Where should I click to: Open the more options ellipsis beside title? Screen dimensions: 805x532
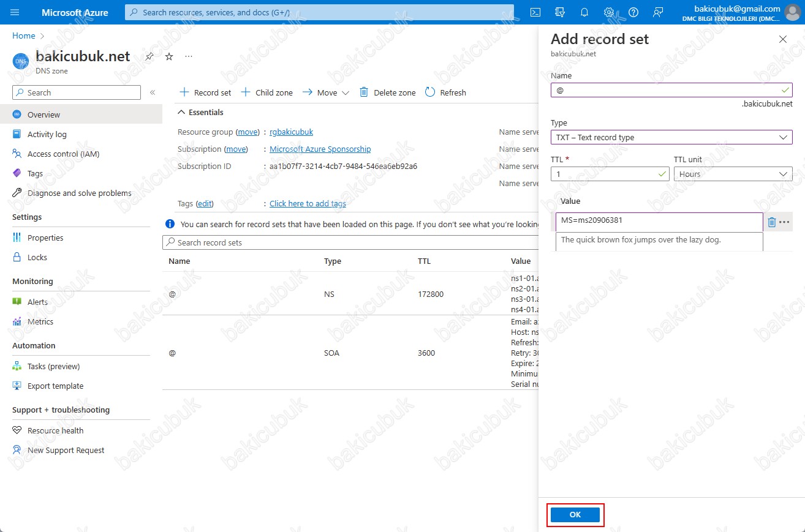[189, 56]
